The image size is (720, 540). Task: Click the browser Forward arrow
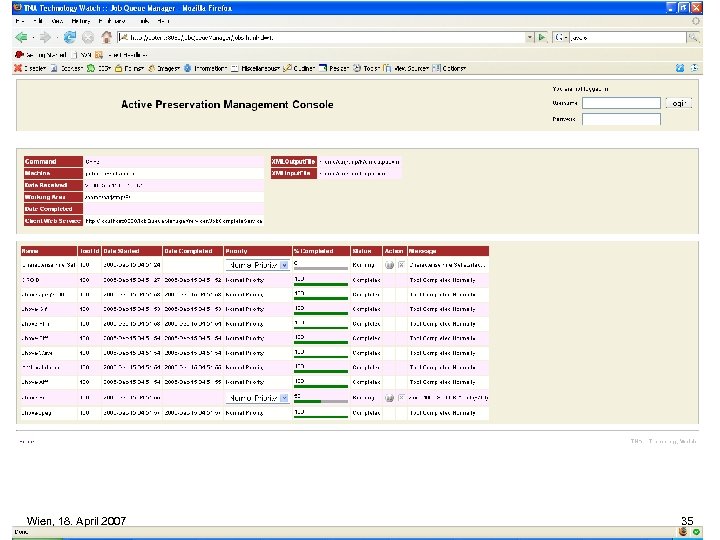(x=45, y=37)
